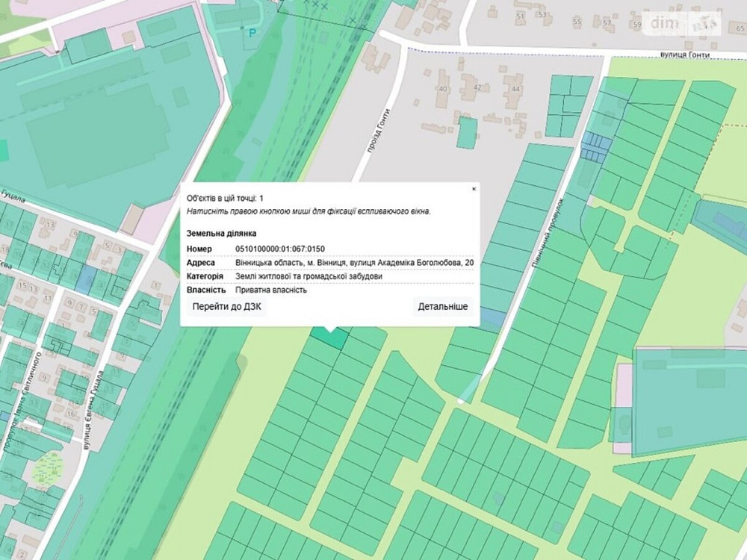This screenshot has height=560, width=747.
Task: Open 'Детальніше' for more parcel details
Action: click(443, 307)
